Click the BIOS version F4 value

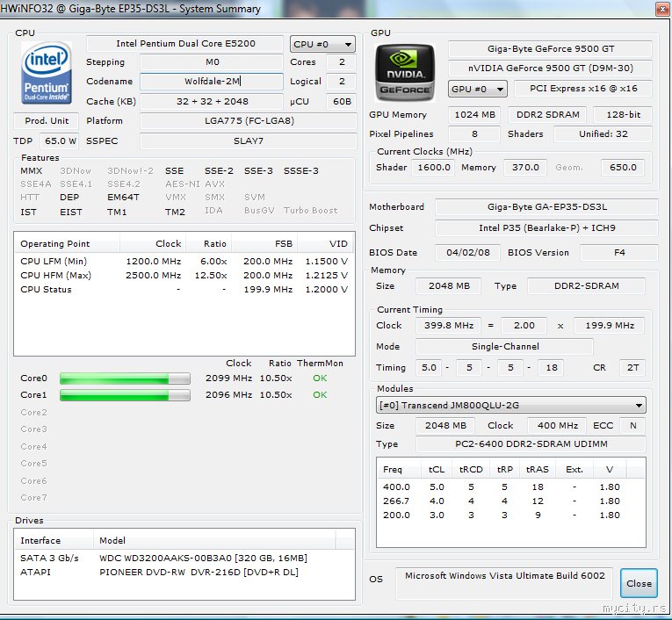click(619, 253)
